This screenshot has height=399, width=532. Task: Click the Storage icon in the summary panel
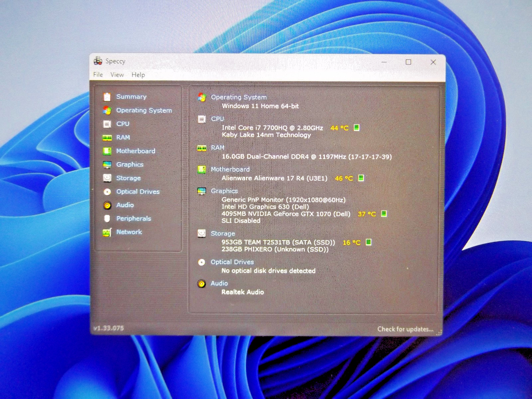click(x=201, y=233)
